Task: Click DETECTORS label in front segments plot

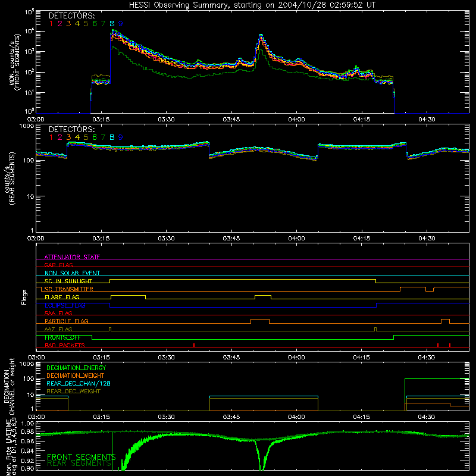Action: [x=72, y=15]
